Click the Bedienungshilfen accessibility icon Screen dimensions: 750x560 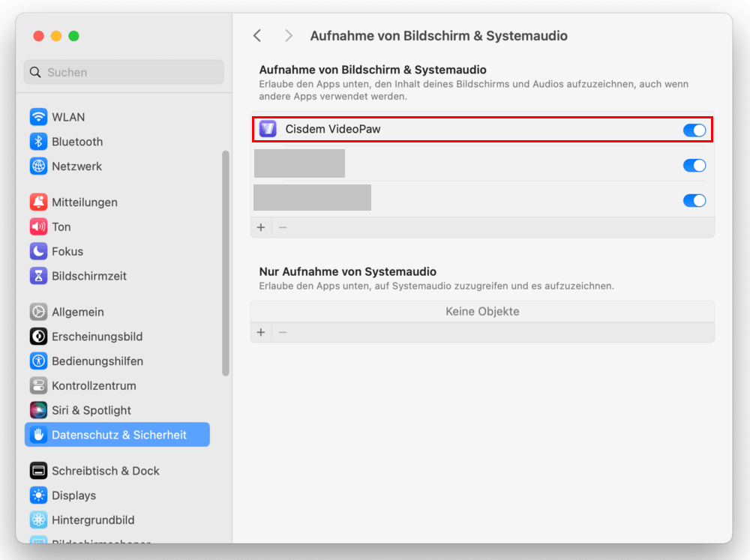38,361
